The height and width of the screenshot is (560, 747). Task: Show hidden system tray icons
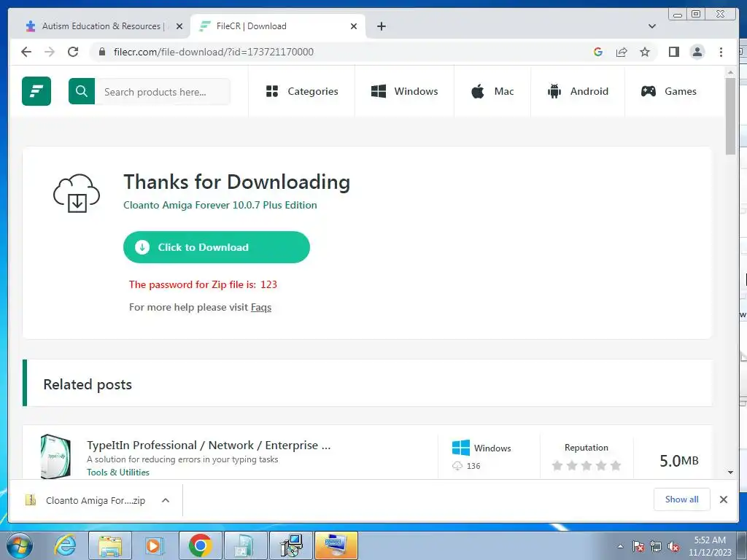[620, 546]
